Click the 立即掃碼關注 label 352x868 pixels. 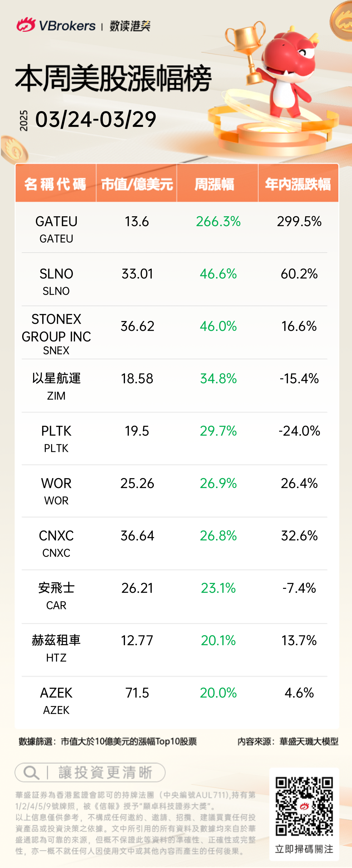(x=304, y=849)
